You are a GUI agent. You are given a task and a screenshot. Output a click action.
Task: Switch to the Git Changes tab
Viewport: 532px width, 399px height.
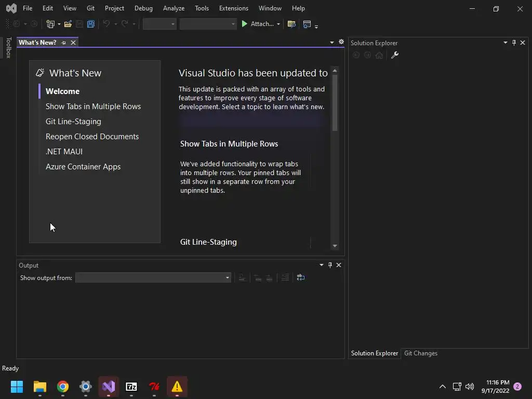421,353
